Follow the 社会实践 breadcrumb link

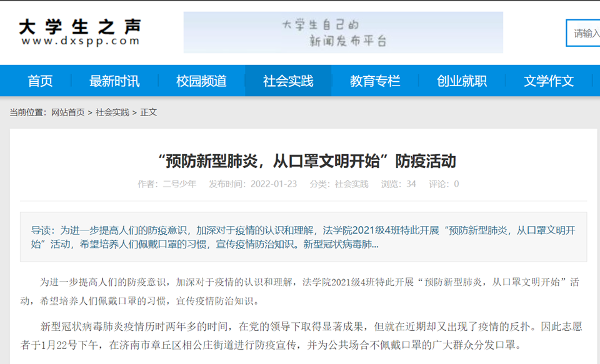point(112,112)
